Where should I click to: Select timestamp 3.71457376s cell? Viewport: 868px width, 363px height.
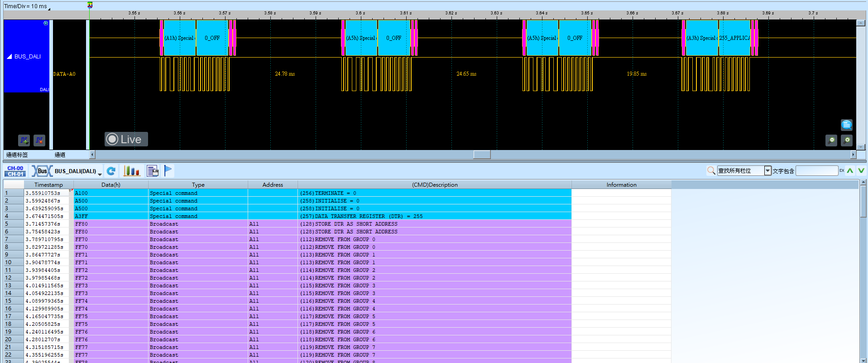pyautogui.click(x=48, y=224)
